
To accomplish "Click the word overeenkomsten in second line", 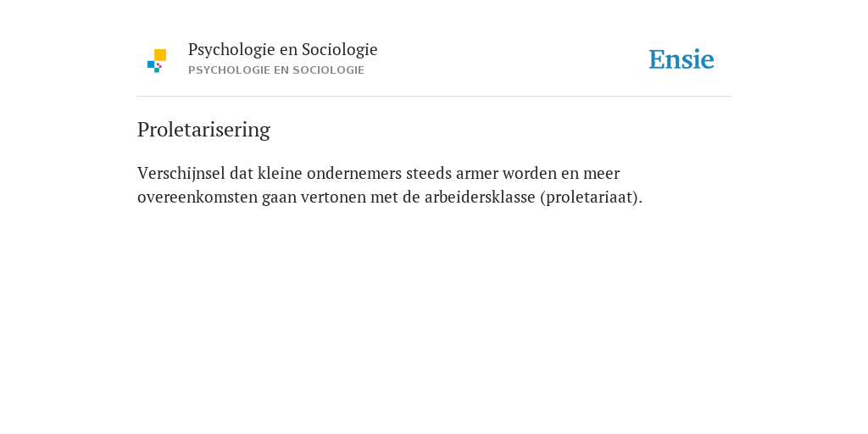I will (x=198, y=198).
